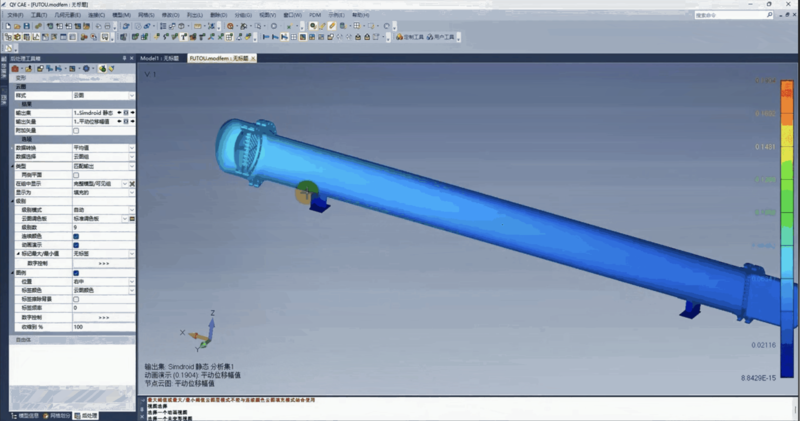Pin the 后处理工具箱 panel using pin icon
Screen dimensions: 800x421
[122, 59]
